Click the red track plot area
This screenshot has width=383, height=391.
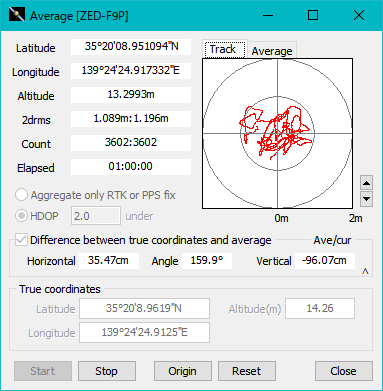[x=277, y=134]
